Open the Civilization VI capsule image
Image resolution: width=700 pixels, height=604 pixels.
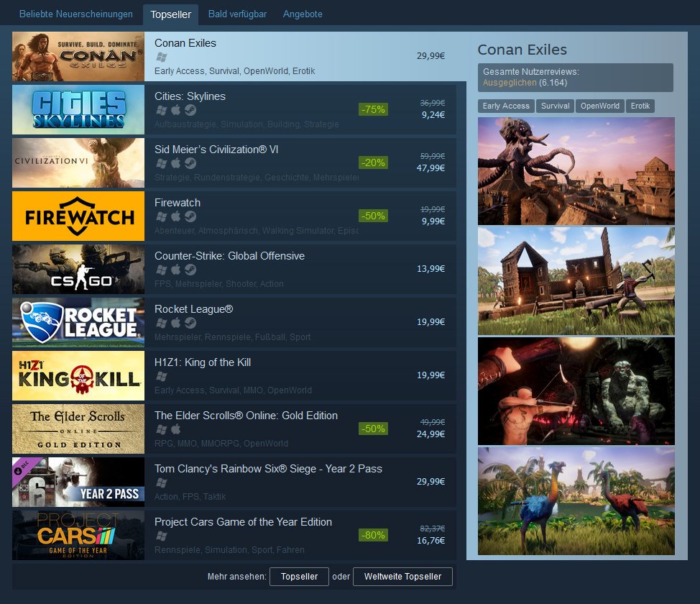point(78,163)
